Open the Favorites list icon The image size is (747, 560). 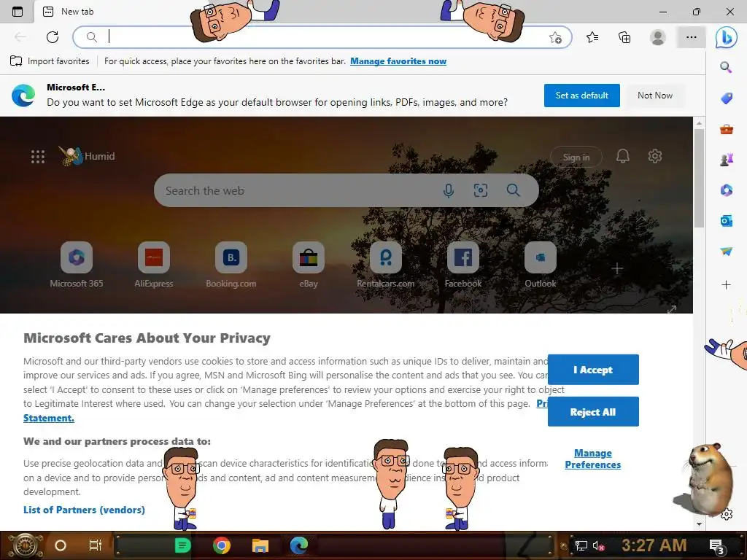[x=592, y=37]
